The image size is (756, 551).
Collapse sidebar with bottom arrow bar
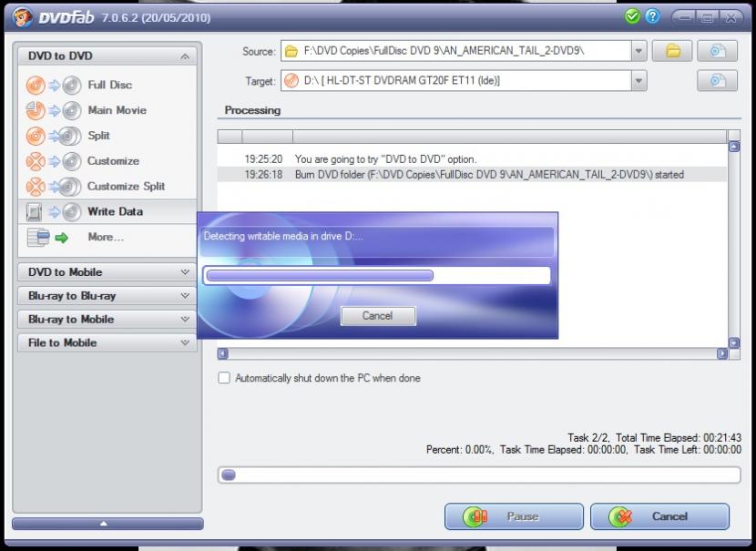point(107,524)
